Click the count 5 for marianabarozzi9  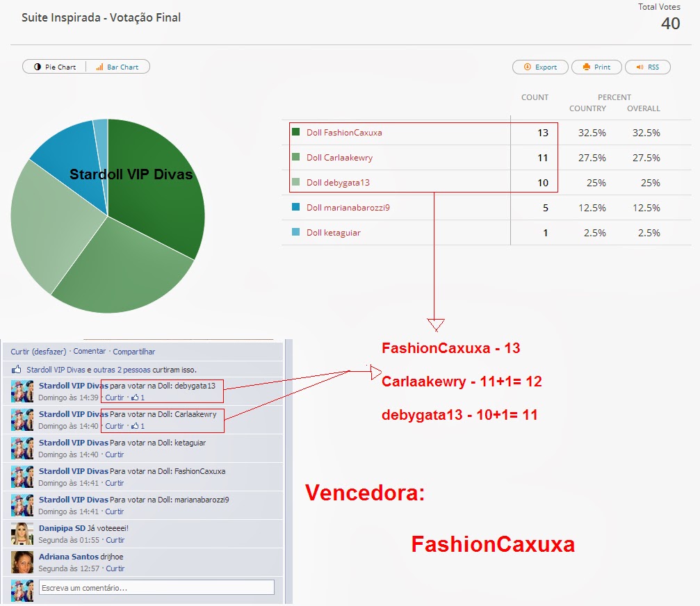pyautogui.click(x=546, y=208)
